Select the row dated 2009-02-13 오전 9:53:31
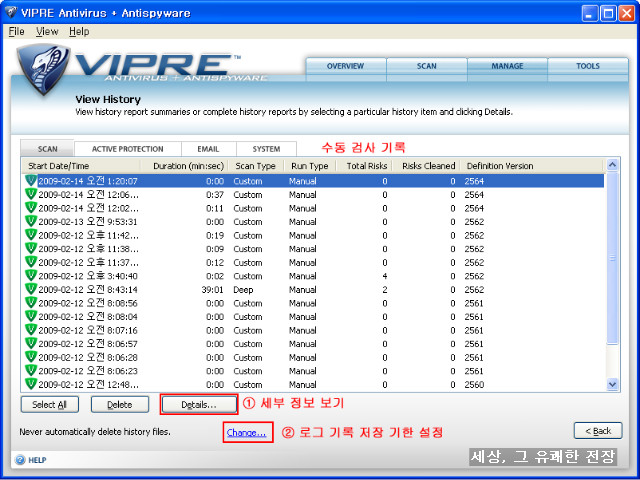This screenshot has width=640, height=480. tap(313, 222)
